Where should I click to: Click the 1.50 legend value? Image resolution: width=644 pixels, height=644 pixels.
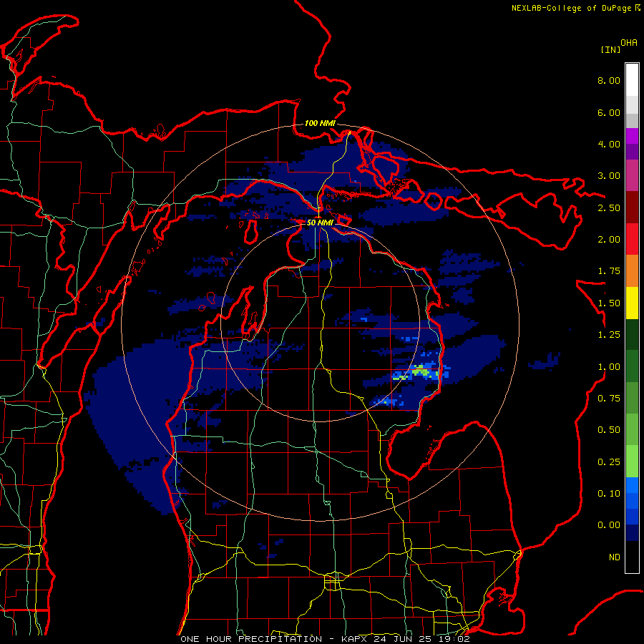pos(609,303)
